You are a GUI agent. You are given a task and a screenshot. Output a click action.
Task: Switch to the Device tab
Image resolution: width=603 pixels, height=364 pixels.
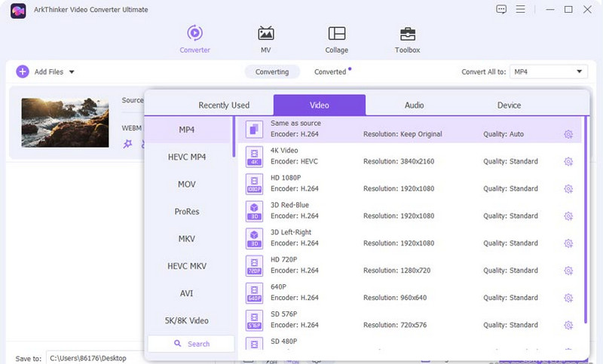pyautogui.click(x=509, y=105)
